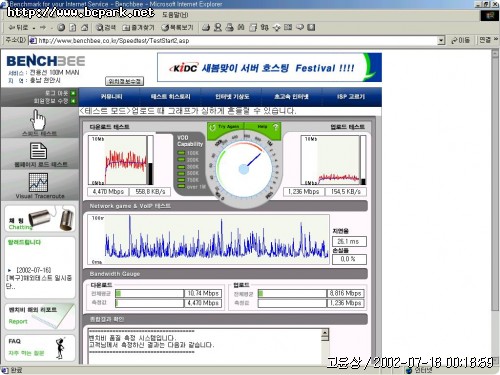Open the Chatting tin-can phone icon
Screen dimensions: 500x375
(40, 218)
